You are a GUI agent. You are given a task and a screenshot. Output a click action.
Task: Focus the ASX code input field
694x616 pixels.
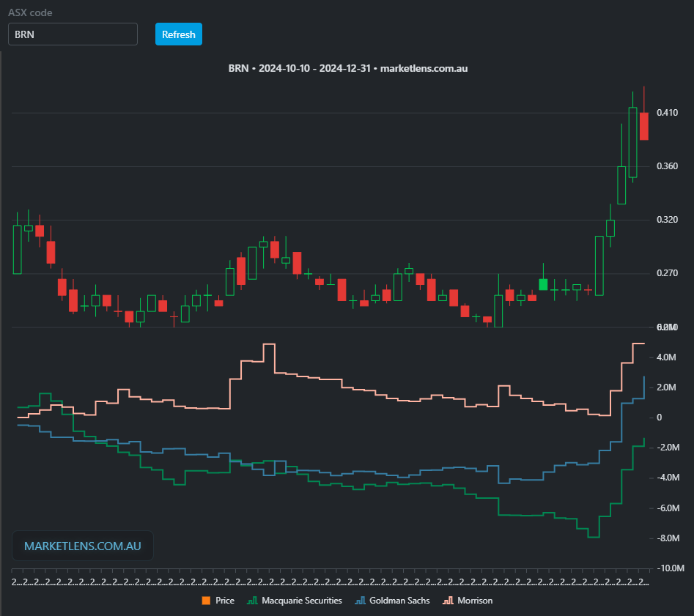[73, 34]
